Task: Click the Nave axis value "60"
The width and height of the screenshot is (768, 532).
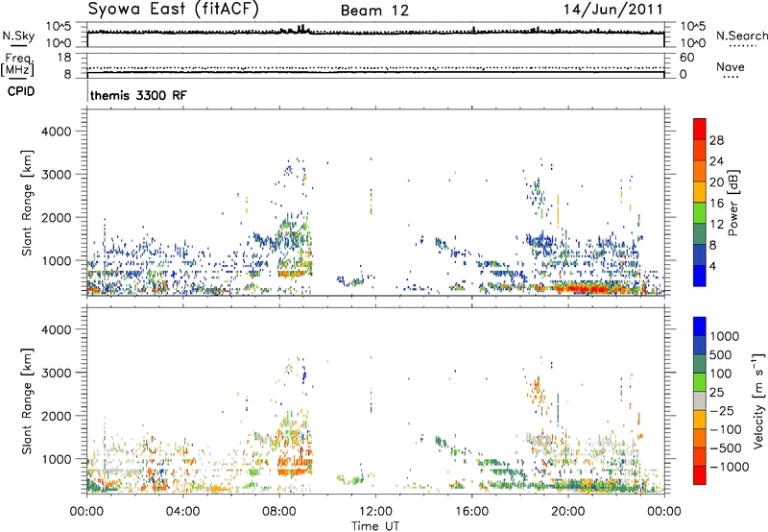Action: (x=686, y=58)
